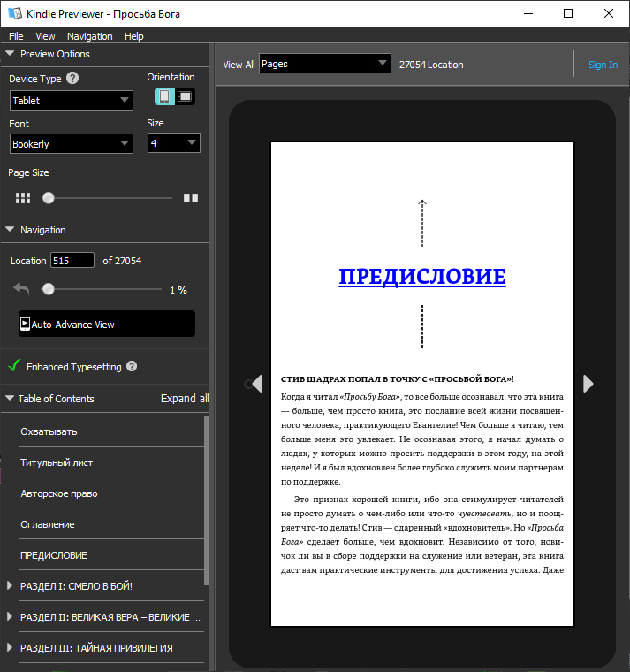This screenshot has height=672, width=630.
Task: Start Auto-Advance View
Action: [x=107, y=324]
